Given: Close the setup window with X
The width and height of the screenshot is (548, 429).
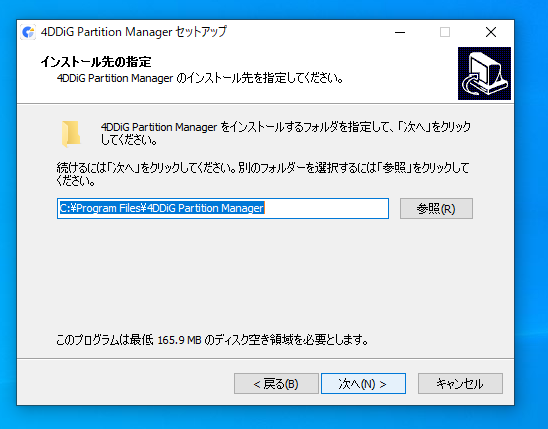Looking at the screenshot, I should [x=491, y=32].
